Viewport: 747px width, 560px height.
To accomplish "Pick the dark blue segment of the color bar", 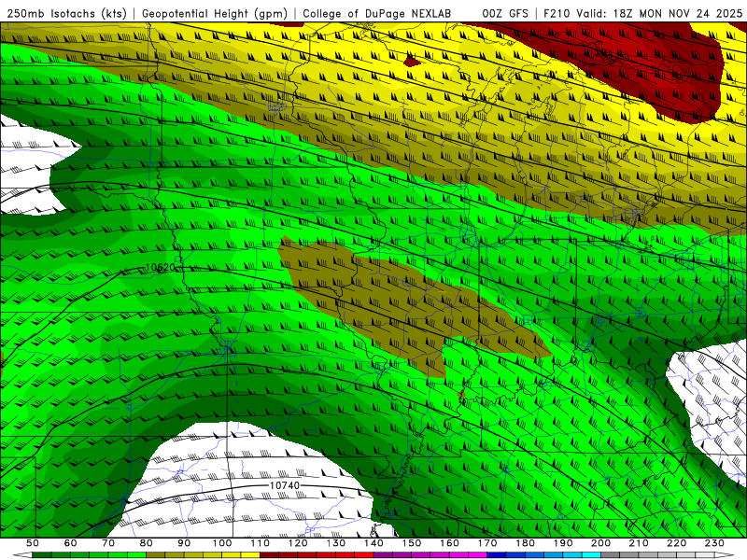I will [497, 554].
